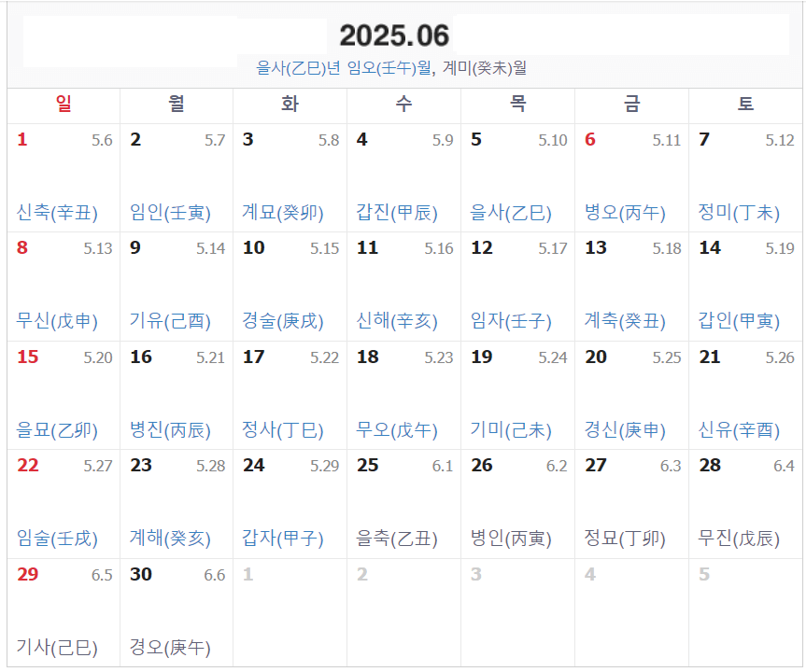Open the 기미(己未) day link

pos(511,429)
